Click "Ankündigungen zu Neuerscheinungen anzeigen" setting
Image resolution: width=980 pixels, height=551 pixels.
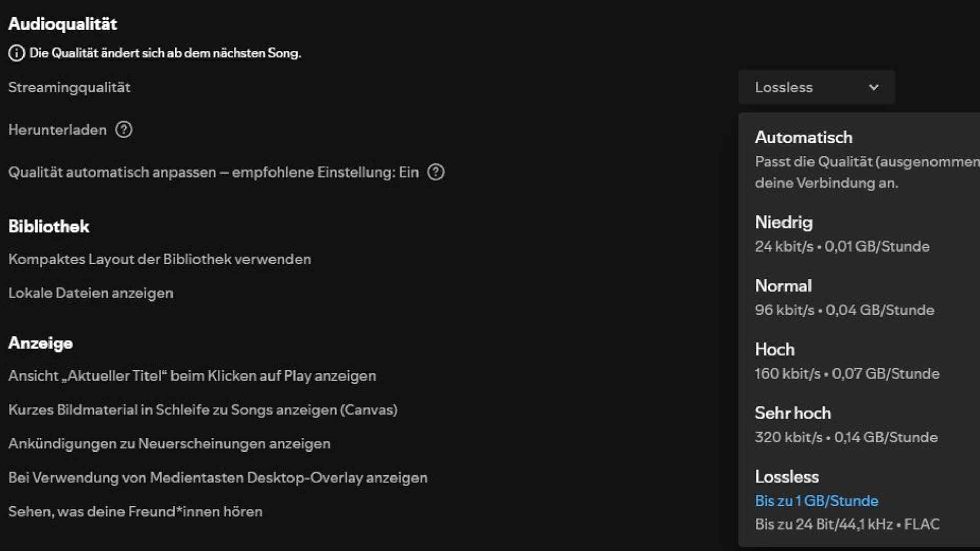click(169, 444)
